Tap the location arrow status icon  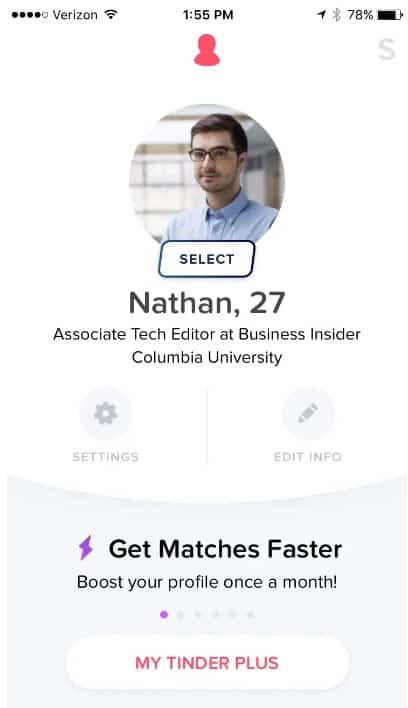click(x=322, y=15)
